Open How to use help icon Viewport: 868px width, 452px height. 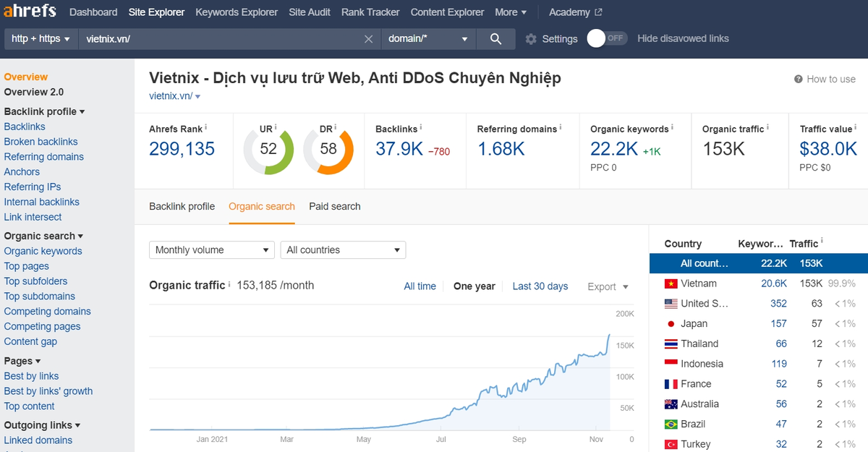pos(799,79)
